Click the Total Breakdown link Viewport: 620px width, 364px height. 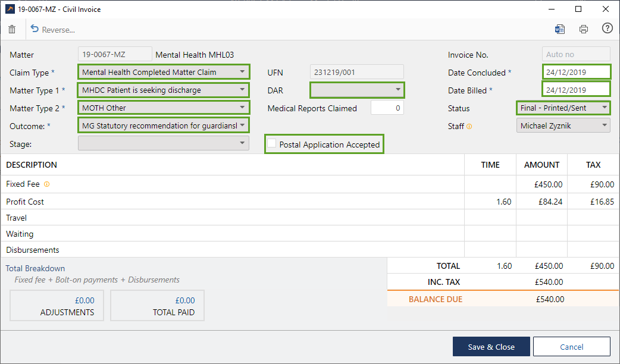(x=35, y=268)
